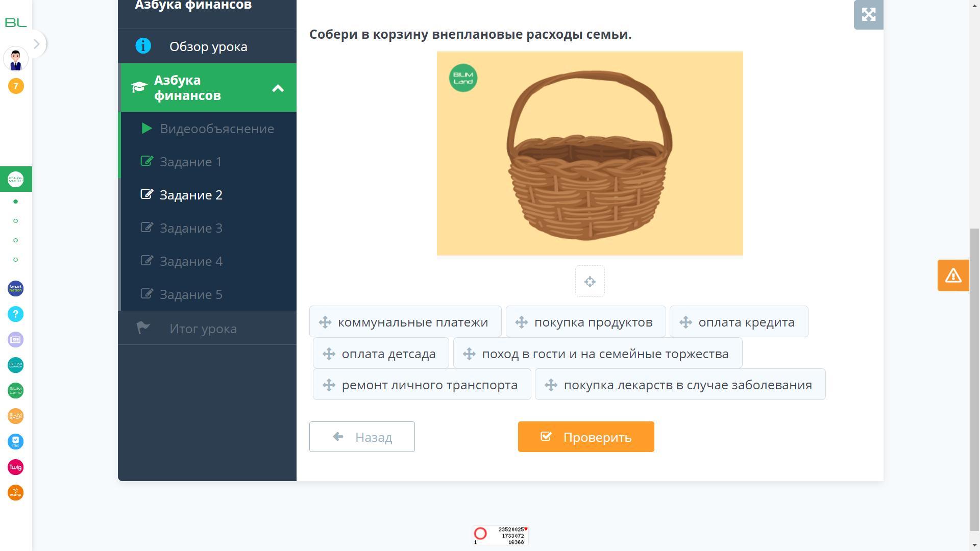Click the BL logo at top left
The width and height of the screenshot is (980, 551).
point(16,22)
